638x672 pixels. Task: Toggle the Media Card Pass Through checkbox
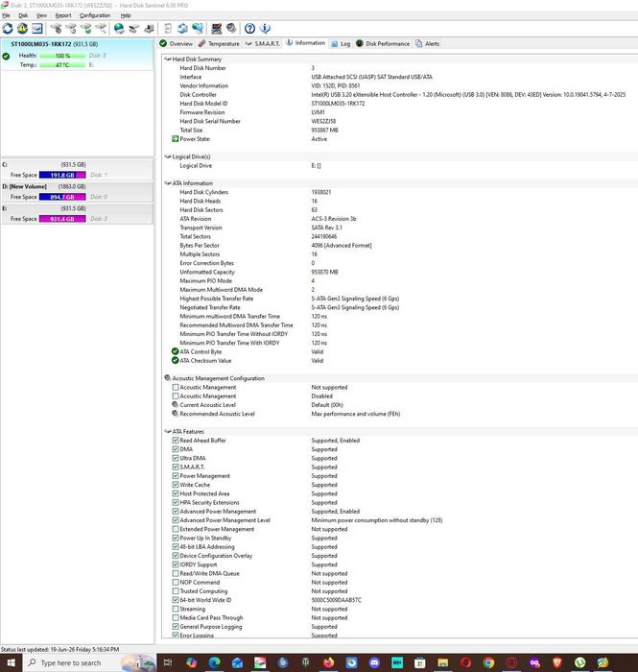[x=176, y=617]
